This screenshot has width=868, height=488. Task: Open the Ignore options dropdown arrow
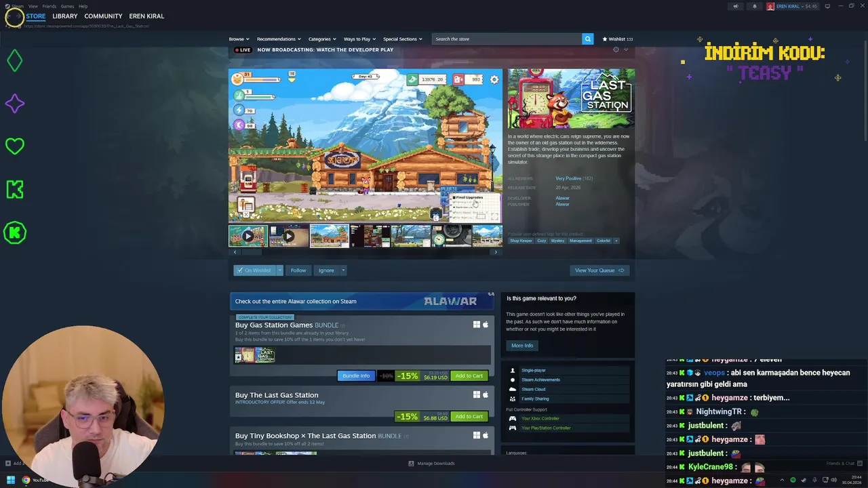[343, 270]
